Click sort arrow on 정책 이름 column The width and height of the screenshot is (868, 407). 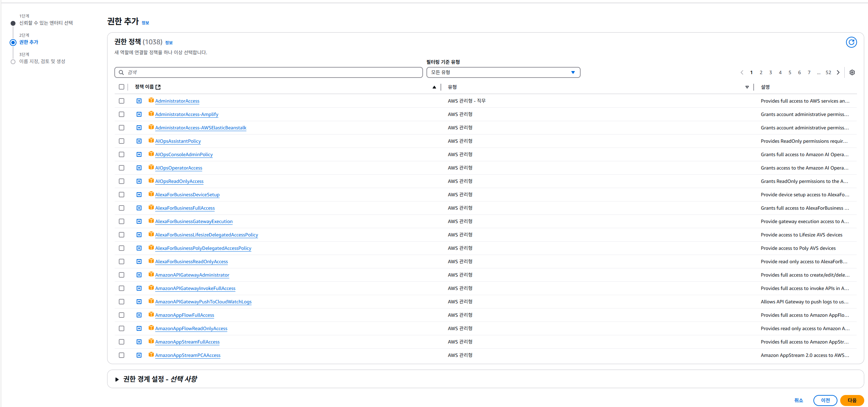point(434,87)
